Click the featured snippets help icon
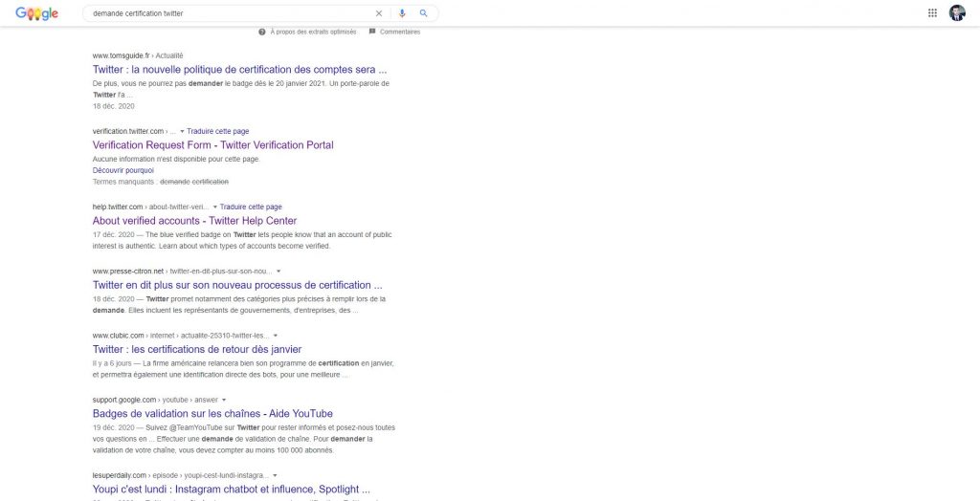 (x=262, y=32)
